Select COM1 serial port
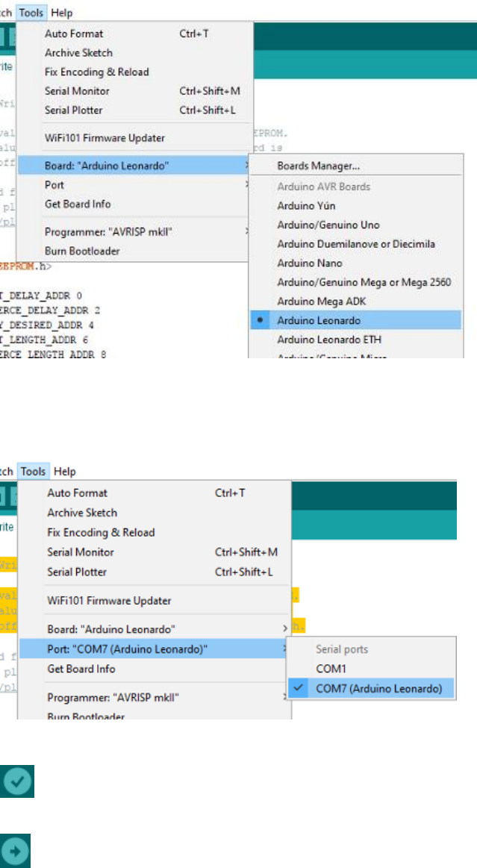This screenshot has width=477, height=868. click(371, 669)
